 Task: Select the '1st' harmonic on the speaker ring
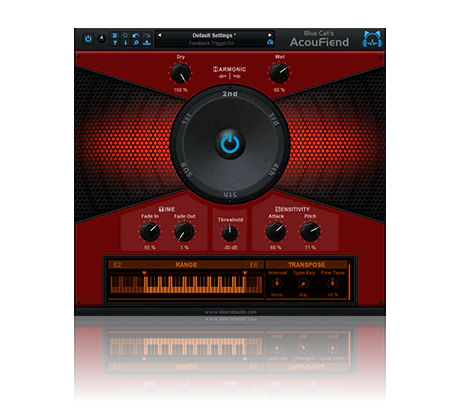click(x=187, y=120)
